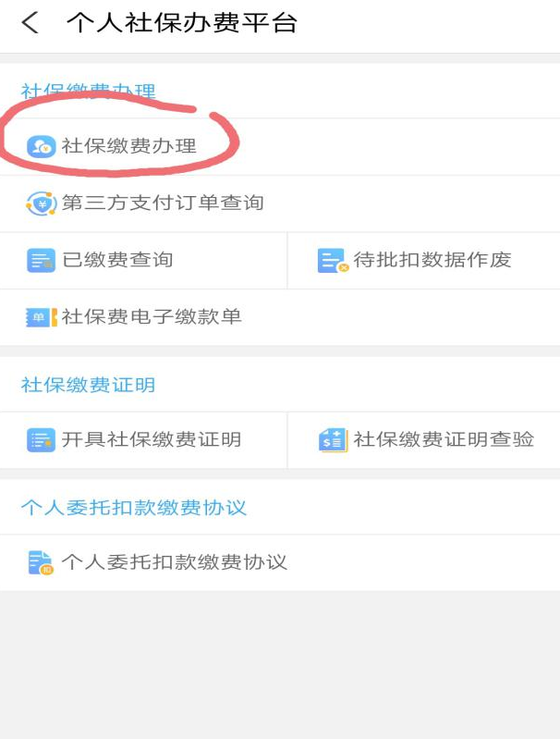
Task: Tap the 个人委托扣款缴费协议 file icon
Action: 41,562
